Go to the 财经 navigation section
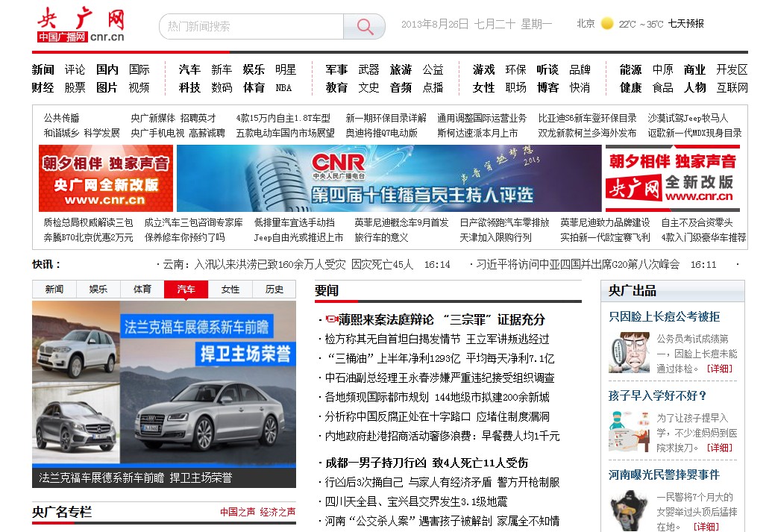 click(x=43, y=87)
